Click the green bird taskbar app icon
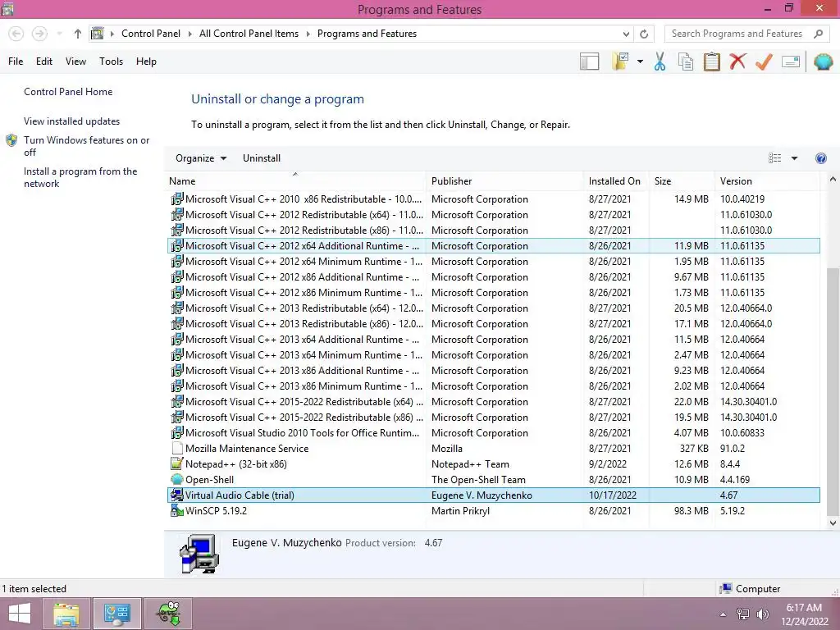This screenshot has height=630, width=840. (x=168, y=614)
